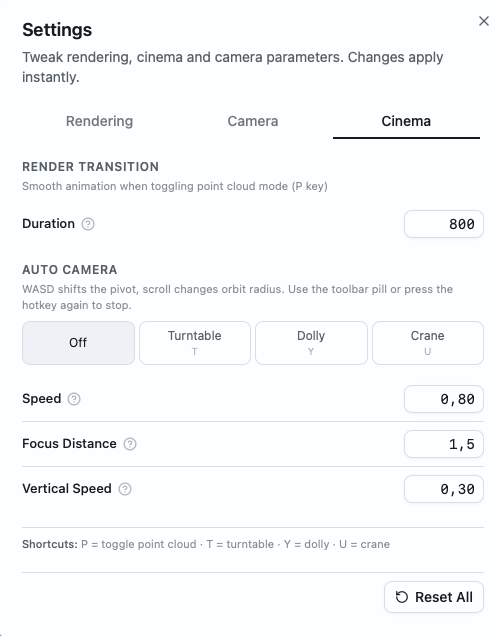Viewport: 500px width, 636px height.
Task: Edit the Focus Distance value 1,5
Action: (444, 444)
